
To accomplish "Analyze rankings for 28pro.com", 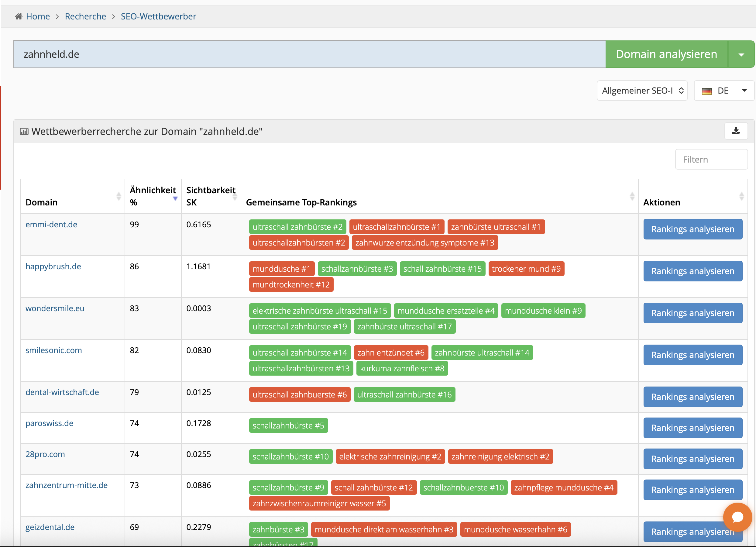I will click(693, 459).
